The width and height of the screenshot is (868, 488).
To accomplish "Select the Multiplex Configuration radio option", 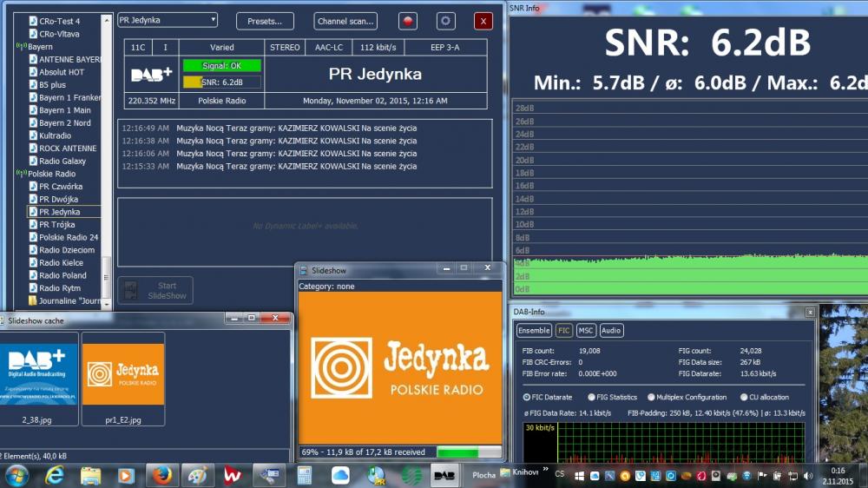I will click(x=651, y=397).
